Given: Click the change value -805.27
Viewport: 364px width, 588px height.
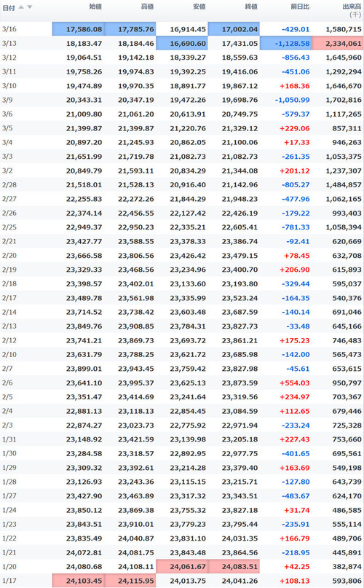Looking at the screenshot, I should 296,184.
